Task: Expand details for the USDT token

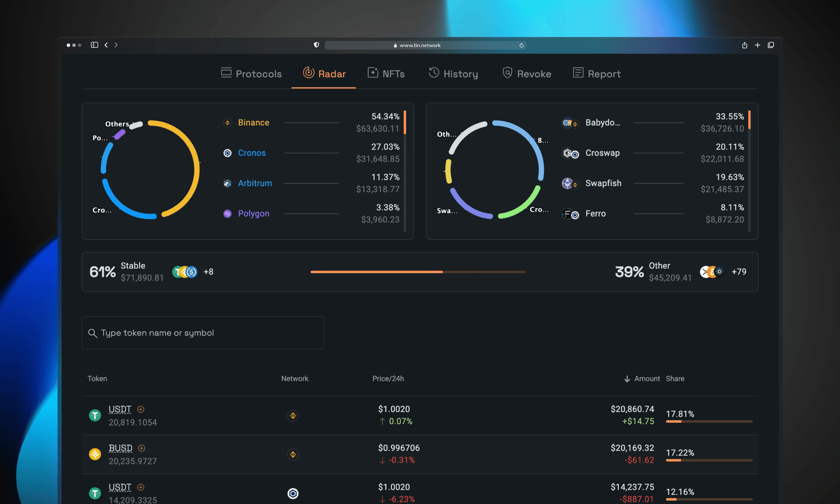Action: point(141,409)
